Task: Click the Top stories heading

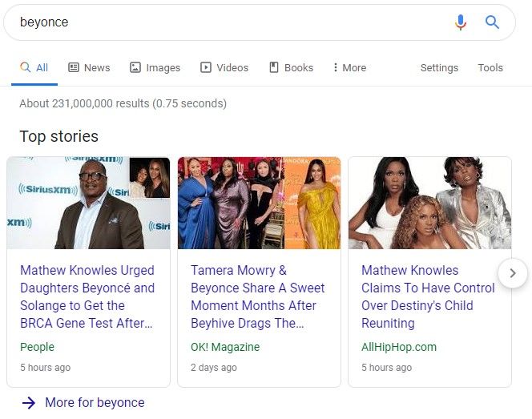Action: click(59, 136)
